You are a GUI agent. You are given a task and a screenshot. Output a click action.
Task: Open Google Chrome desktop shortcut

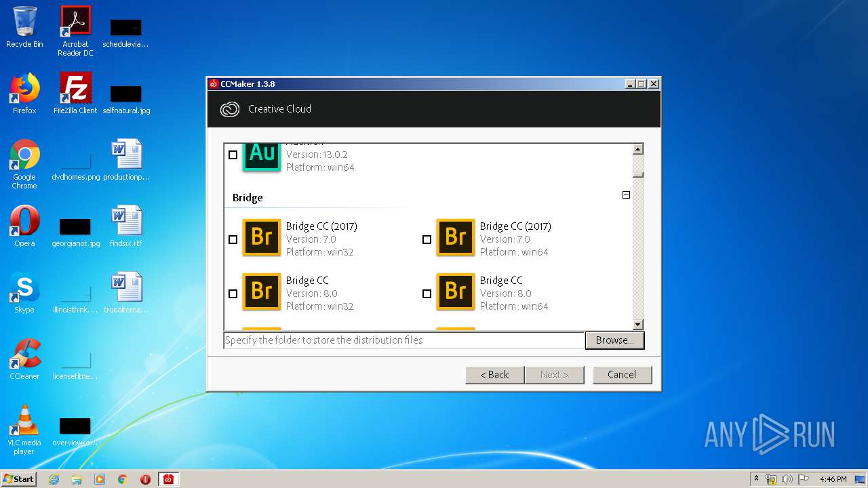[24, 164]
